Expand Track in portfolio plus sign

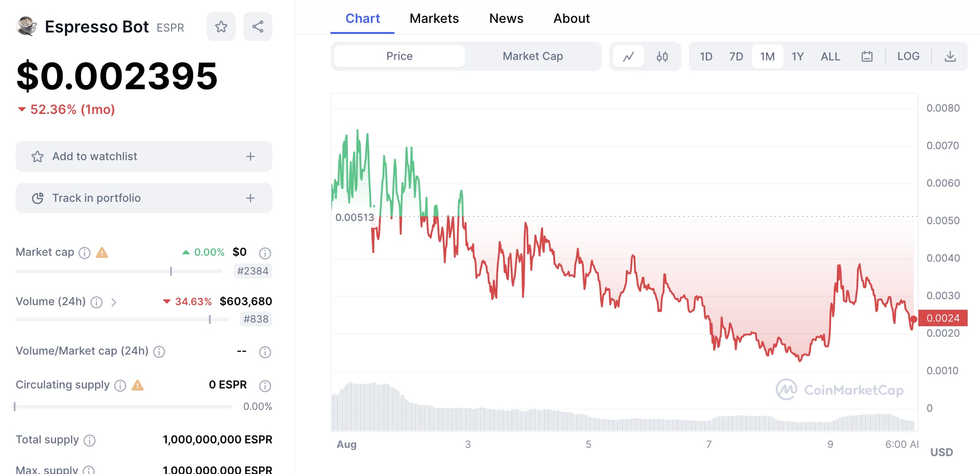click(x=250, y=198)
